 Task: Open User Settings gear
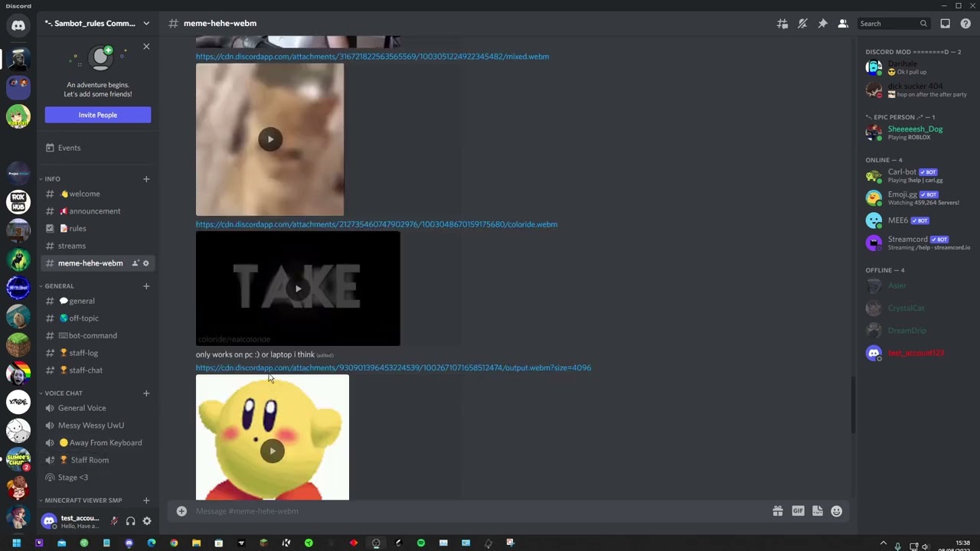pyautogui.click(x=147, y=521)
